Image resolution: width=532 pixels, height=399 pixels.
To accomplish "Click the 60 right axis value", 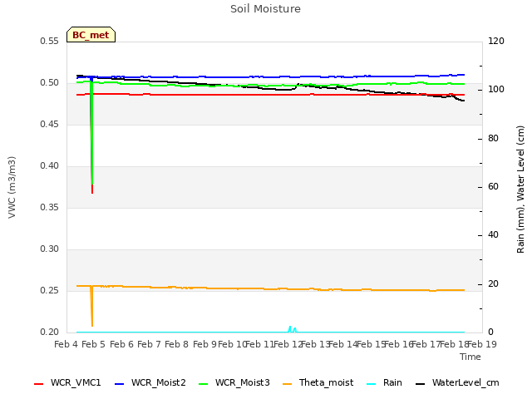I will click(x=493, y=186).
